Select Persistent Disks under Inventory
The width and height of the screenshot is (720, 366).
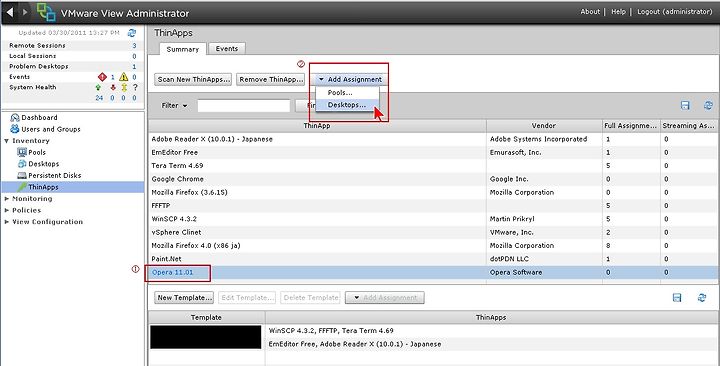click(55, 175)
